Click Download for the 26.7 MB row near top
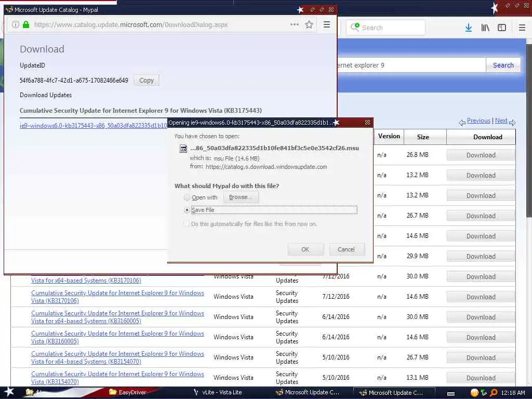 [481, 216]
